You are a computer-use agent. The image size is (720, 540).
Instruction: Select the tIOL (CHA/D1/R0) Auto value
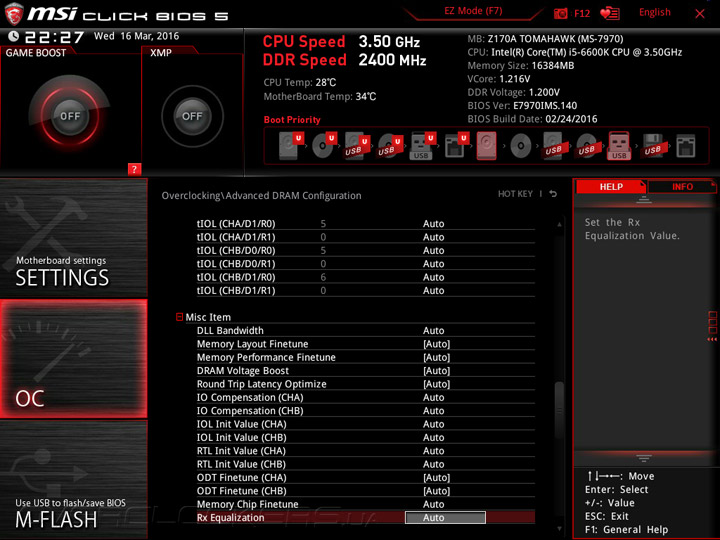click(x=433, y=224)
